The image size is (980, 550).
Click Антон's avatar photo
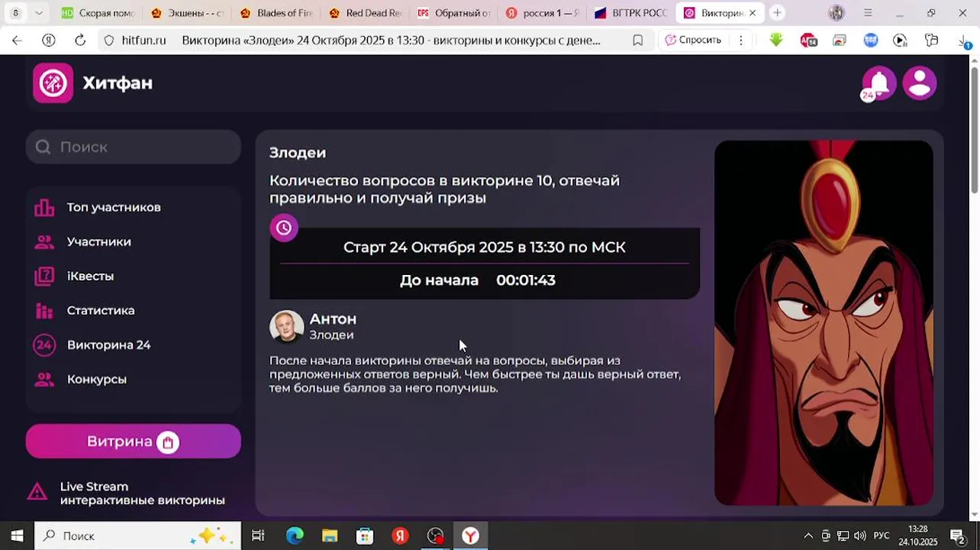287,326
